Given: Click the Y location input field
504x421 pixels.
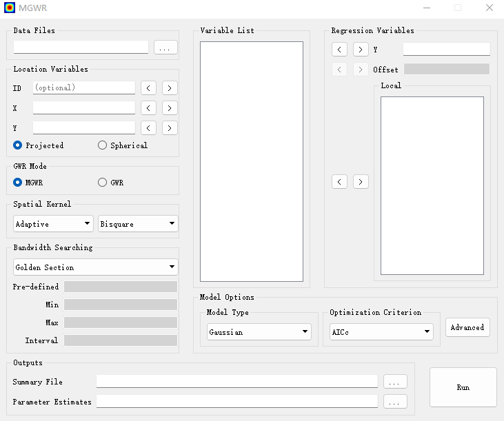Looking at the screenshot, I should pos(84,127).
